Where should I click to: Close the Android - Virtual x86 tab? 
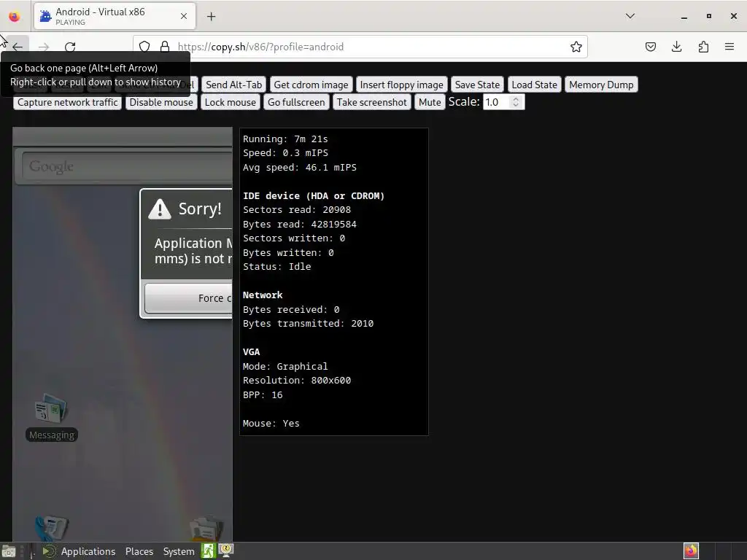pyautogui.click(x=184, y=16)
